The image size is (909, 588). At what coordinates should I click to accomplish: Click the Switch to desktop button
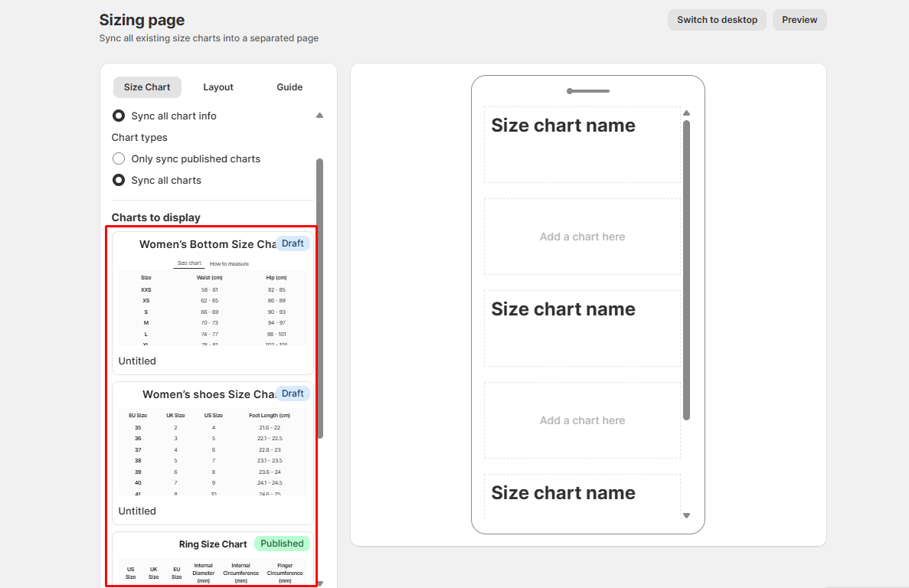click(x=717, y=20)
